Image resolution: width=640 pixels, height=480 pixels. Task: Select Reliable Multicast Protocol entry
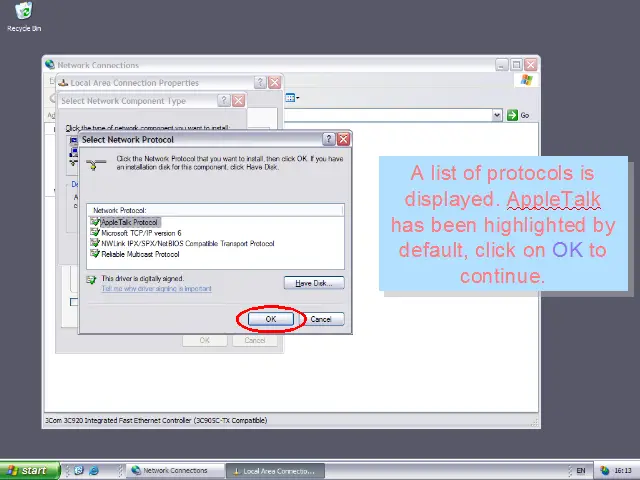140,254
